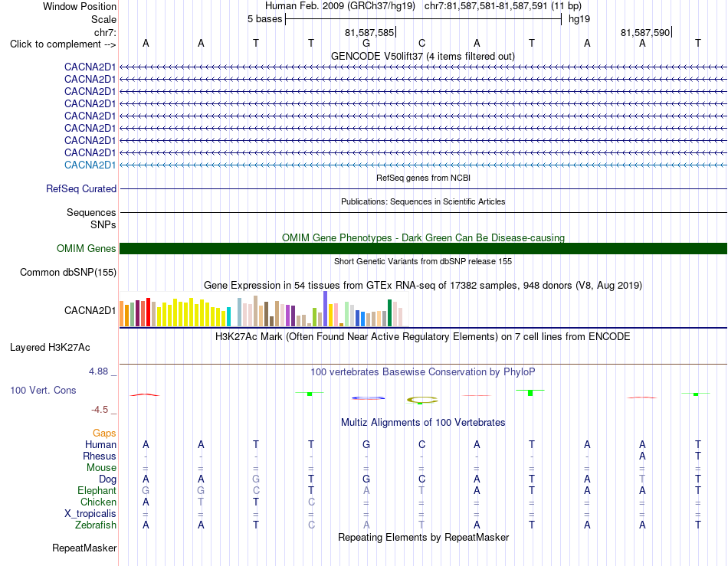Click the 100 Vert. Cons label

click(43, 390)
